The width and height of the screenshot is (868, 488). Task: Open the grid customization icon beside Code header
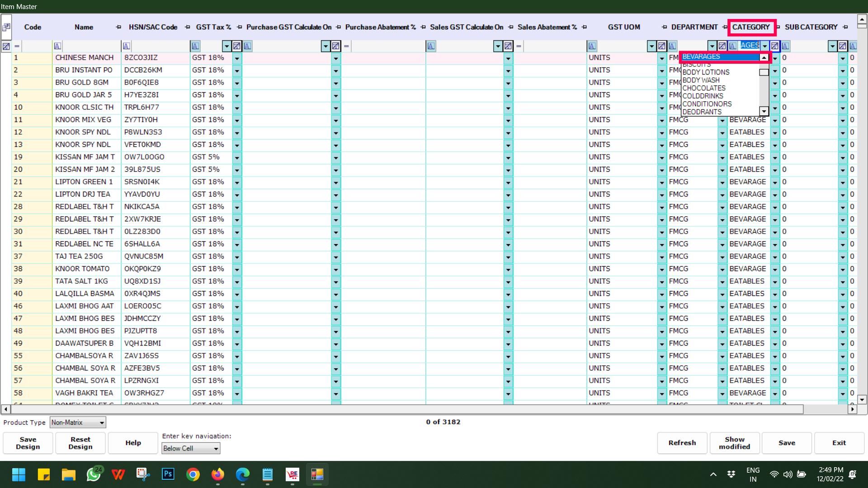click(6, 27)
